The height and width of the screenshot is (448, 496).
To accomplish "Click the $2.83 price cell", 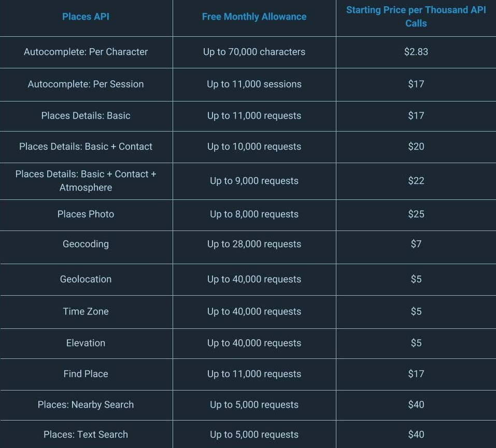I will (416, 52).
